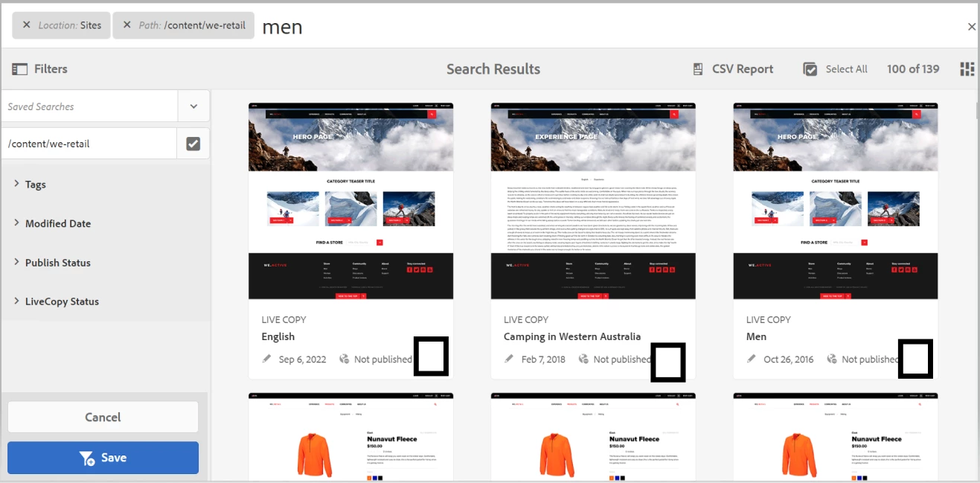Click the 'English' card title

[x=278, y=336]
